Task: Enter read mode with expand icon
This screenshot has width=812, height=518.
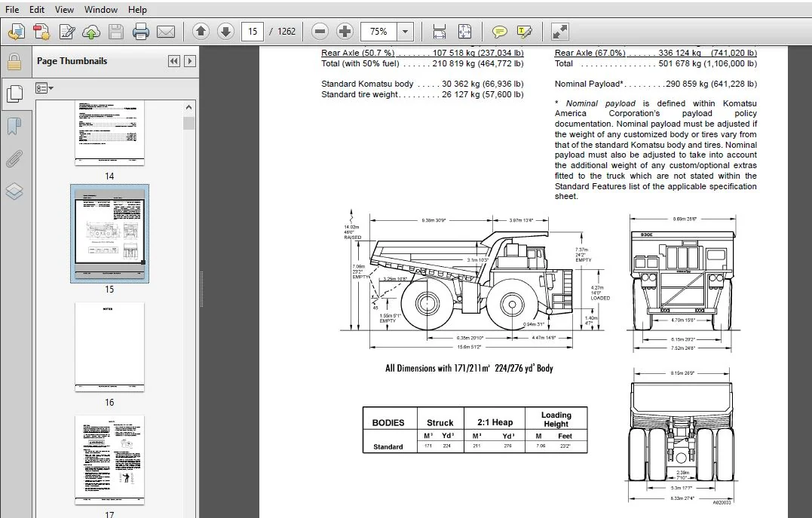Action: coord(559,32)
